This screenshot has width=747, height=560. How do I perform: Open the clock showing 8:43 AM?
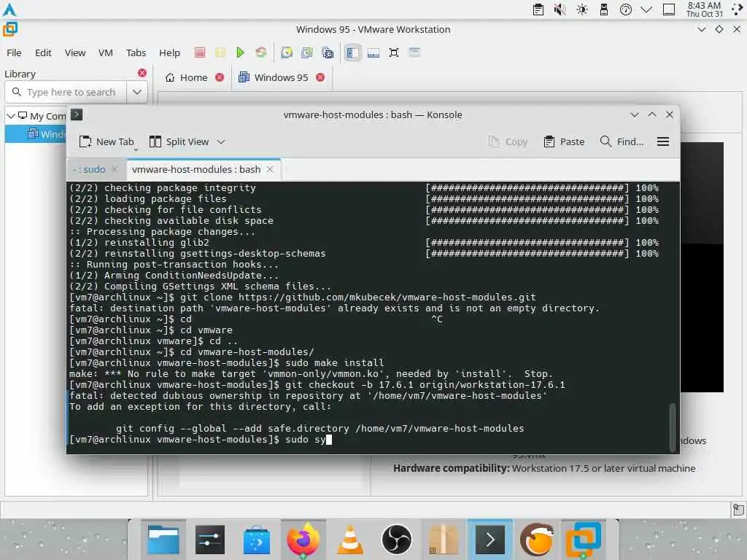point(704,9)
